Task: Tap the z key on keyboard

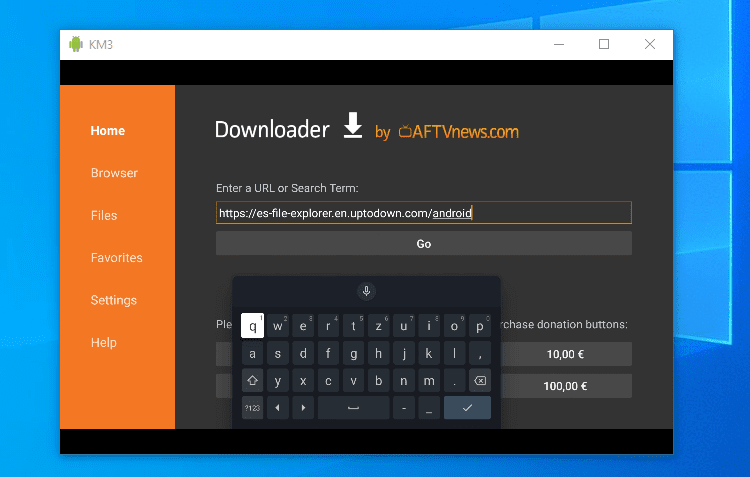Action: click(379, 326)
